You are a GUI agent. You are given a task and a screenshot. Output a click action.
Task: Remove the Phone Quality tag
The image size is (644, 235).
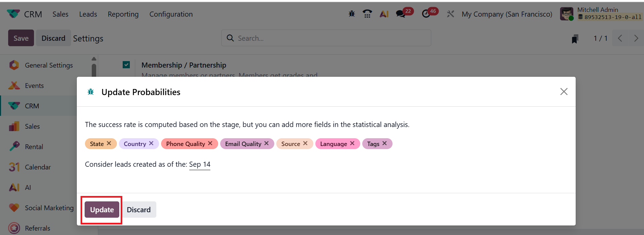click(210, 143)
